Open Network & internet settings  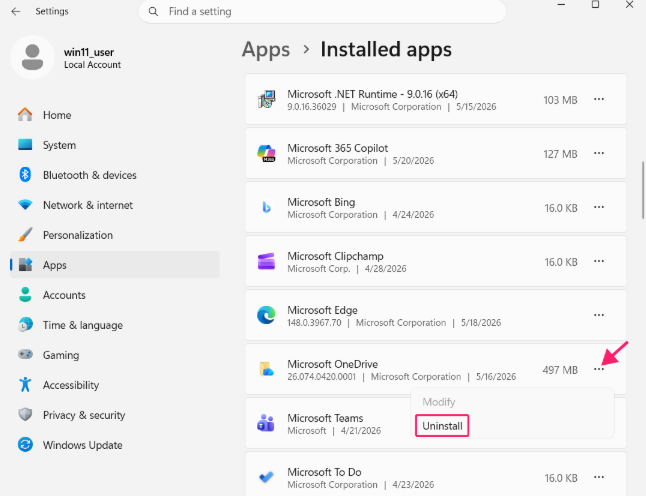pyautogui.click(x=115, y=205)
